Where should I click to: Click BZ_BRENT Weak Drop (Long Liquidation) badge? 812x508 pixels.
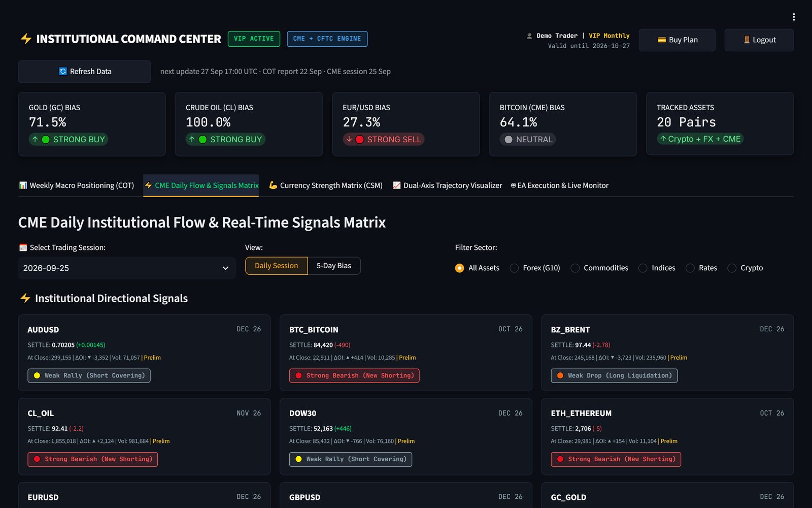(614, 375)
